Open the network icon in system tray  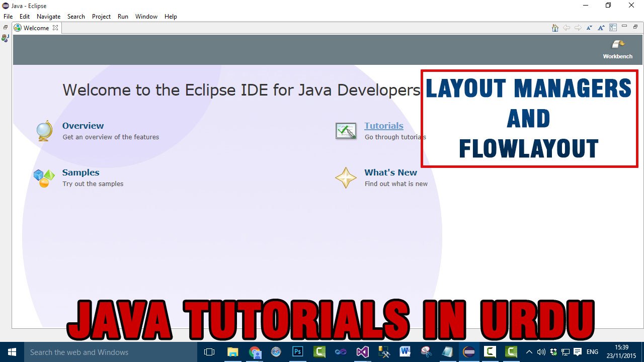566,352
